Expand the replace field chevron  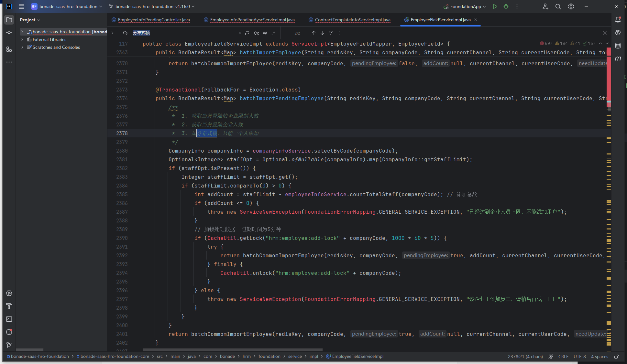pos(112,33)
